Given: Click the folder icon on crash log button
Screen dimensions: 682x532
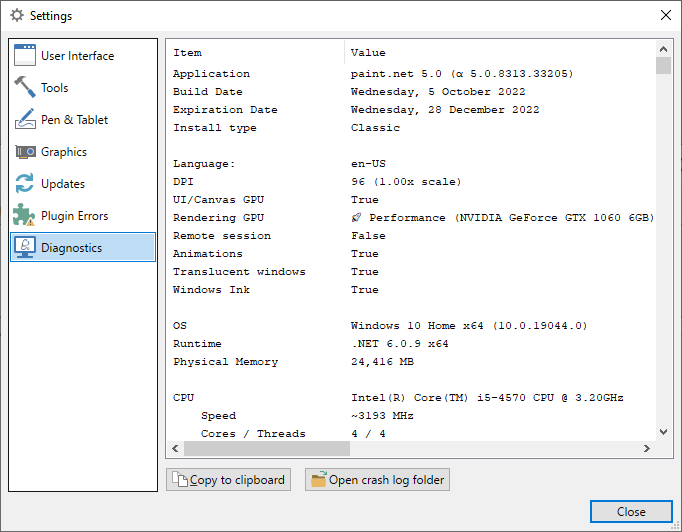Looking at the screenshot, I should click(318, 479).
